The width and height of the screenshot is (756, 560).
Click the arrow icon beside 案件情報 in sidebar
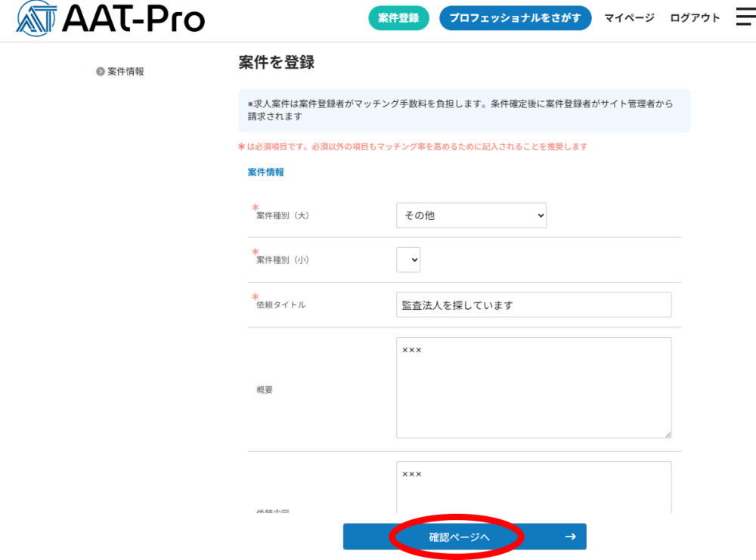[101, 72]
